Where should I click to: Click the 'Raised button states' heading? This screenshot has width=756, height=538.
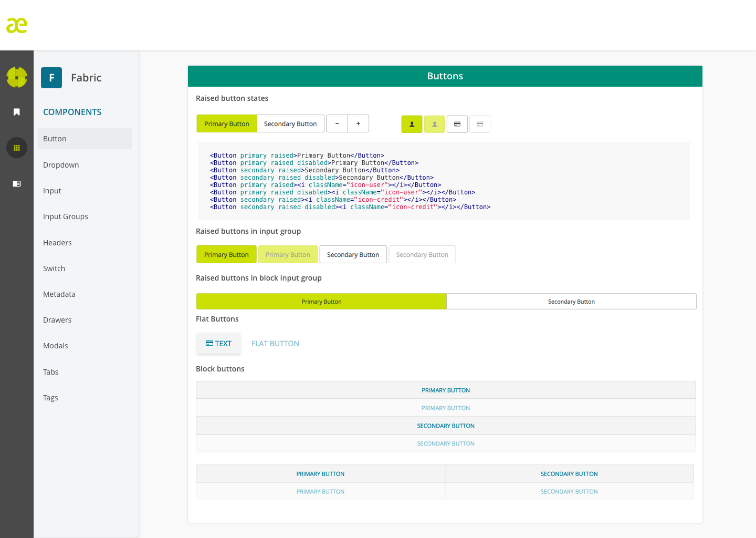232,98
